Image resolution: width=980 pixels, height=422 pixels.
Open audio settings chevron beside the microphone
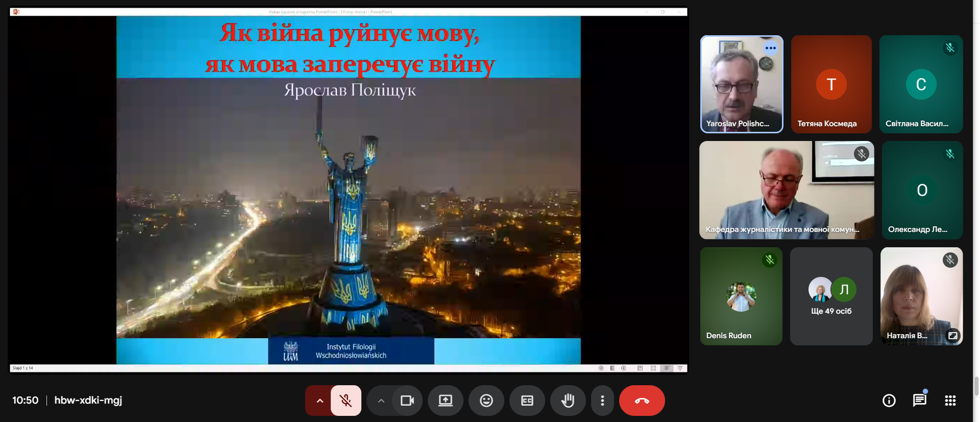click(320, 401)
